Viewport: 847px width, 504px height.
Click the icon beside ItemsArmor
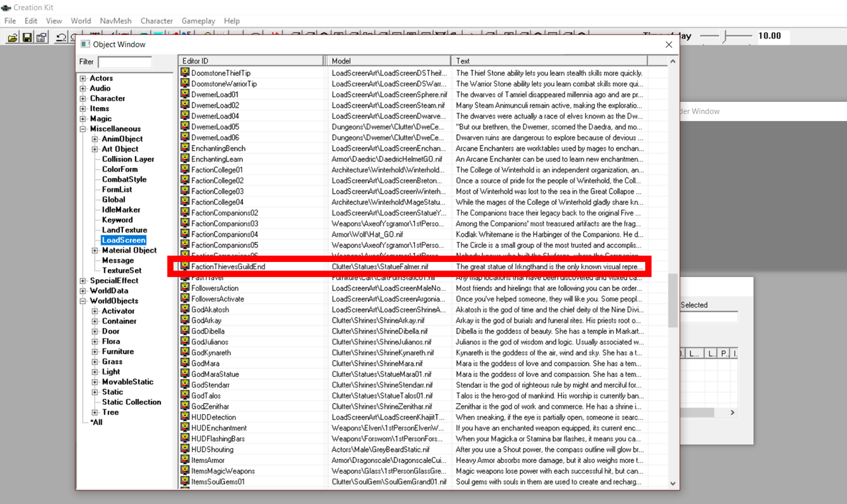(x=185, y=460)
